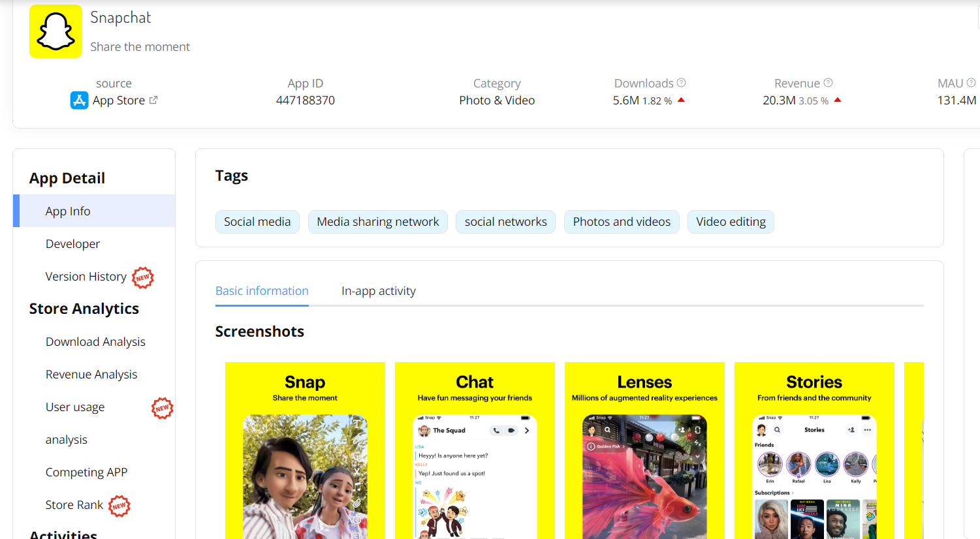Click the NEW badge beside User usage
The height and width of the screenshot is (539, 980).
pos(161,408)
